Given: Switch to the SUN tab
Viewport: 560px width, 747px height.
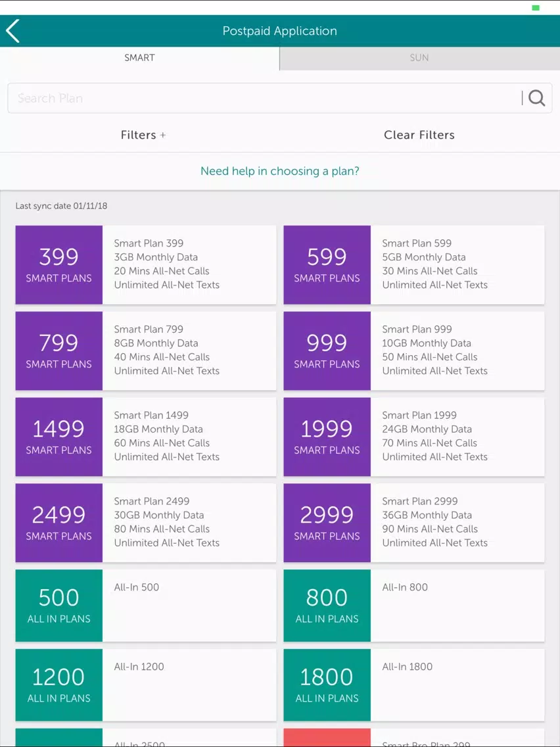Looking at the screenshot, I should point(419,58).
